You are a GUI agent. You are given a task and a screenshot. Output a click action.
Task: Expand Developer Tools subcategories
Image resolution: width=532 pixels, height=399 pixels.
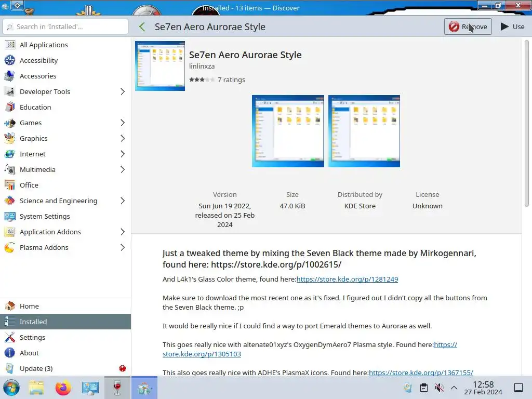[123, 91]
